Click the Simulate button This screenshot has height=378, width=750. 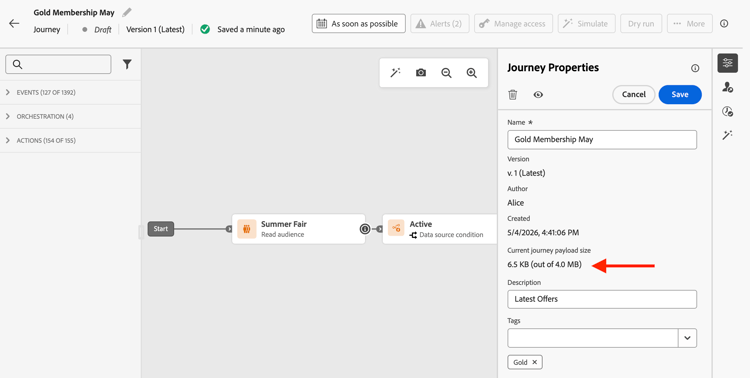pyautogui.click(x=586, y=23)
